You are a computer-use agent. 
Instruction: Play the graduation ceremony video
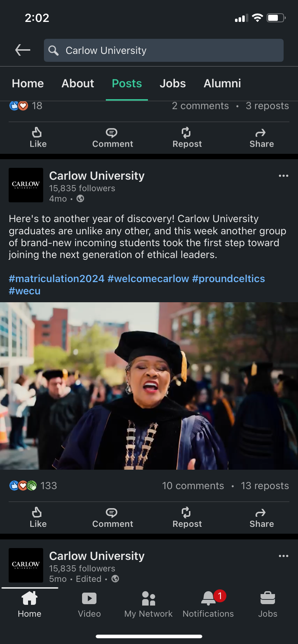pyautogui.click(x=149, y=386)
